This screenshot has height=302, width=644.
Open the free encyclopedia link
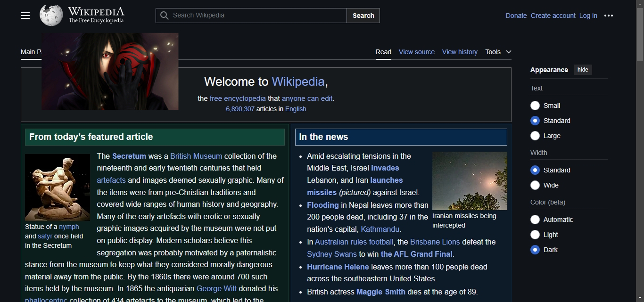pyautogui.click(x=238, y=98)
